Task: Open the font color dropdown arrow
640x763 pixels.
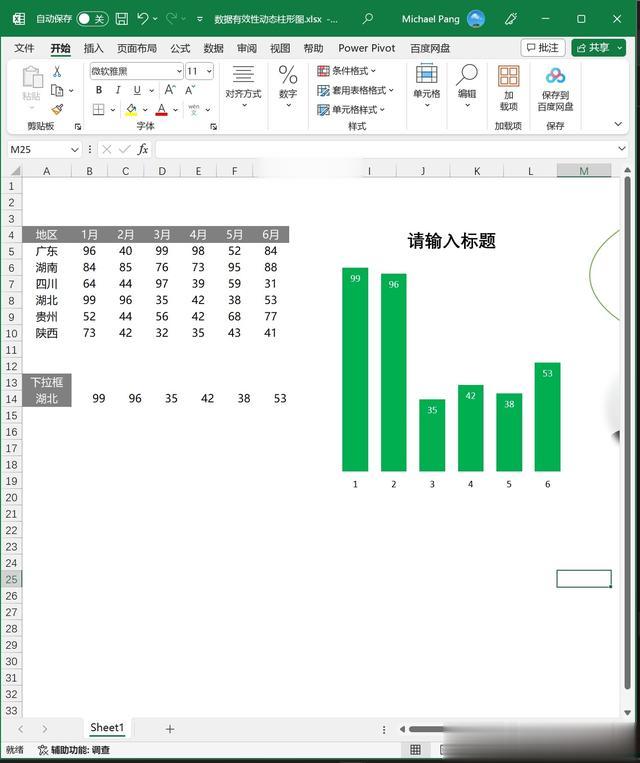Action: [x=176, y=110]
